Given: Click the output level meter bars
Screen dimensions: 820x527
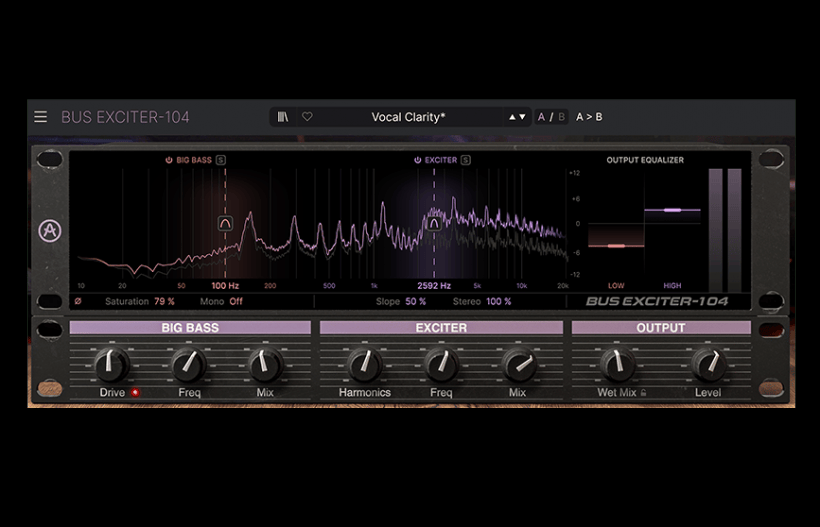Looking at the screenshot, I should point(725,230).
